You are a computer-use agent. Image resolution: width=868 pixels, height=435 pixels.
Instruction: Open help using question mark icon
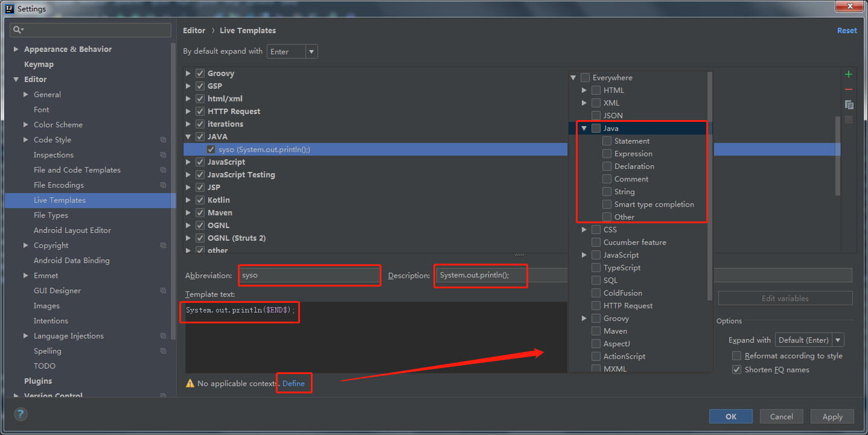(x=20, y=414)
